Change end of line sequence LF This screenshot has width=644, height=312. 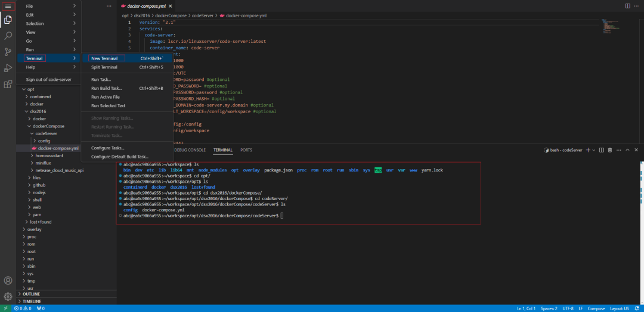pyautogui.click(x=581, y=308)
